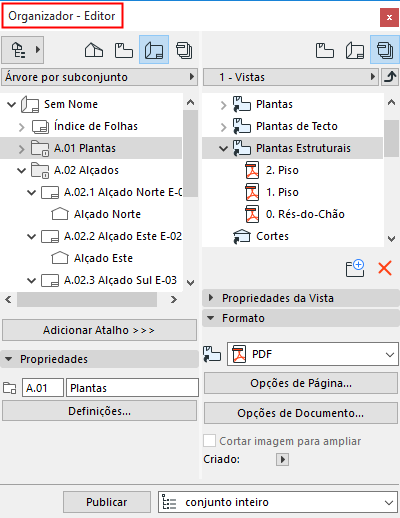Screen dimensions: 400x518
Task: Collapse the A.02 Alçados subset
Action: (22, 171)
